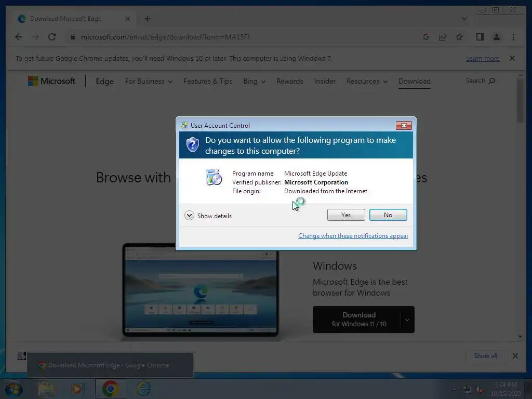Open Chrome's three-dot menu
Screen dimensions: 532x399
pos(513,37)
